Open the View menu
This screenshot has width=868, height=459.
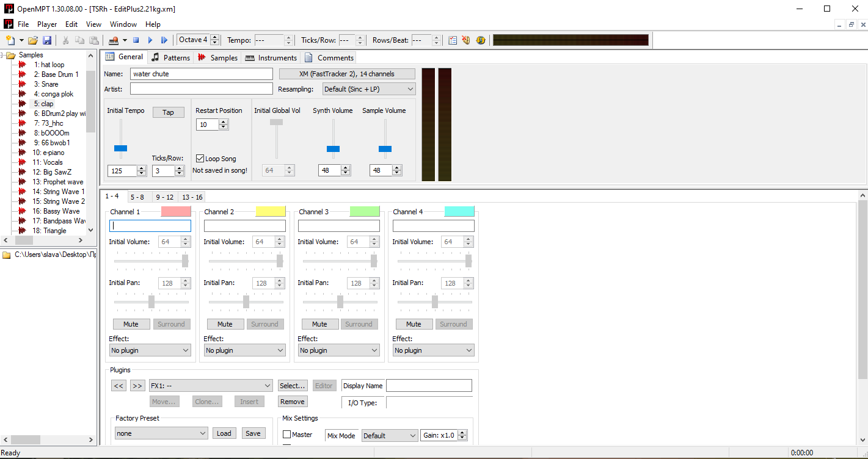coord(93,24)
